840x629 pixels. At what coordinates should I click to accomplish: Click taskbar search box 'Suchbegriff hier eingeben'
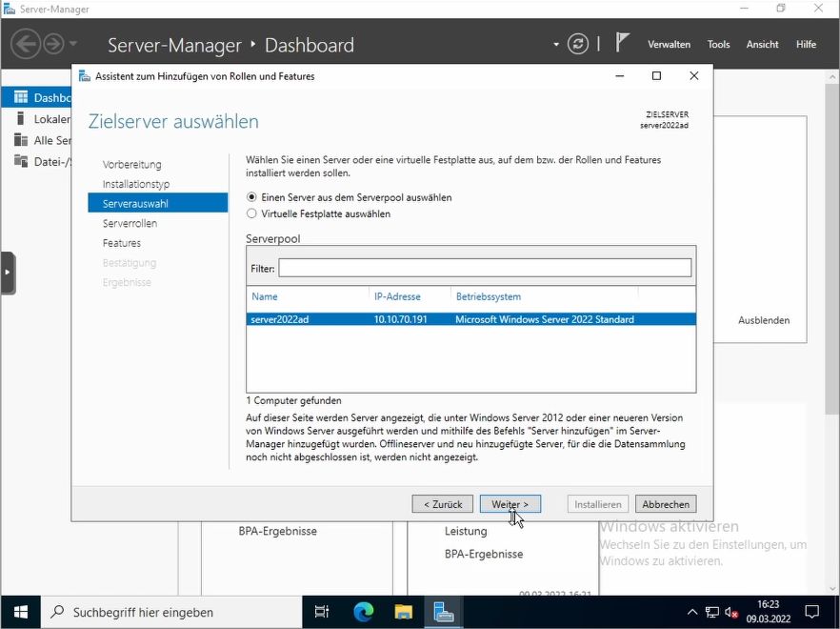point(171,612)
